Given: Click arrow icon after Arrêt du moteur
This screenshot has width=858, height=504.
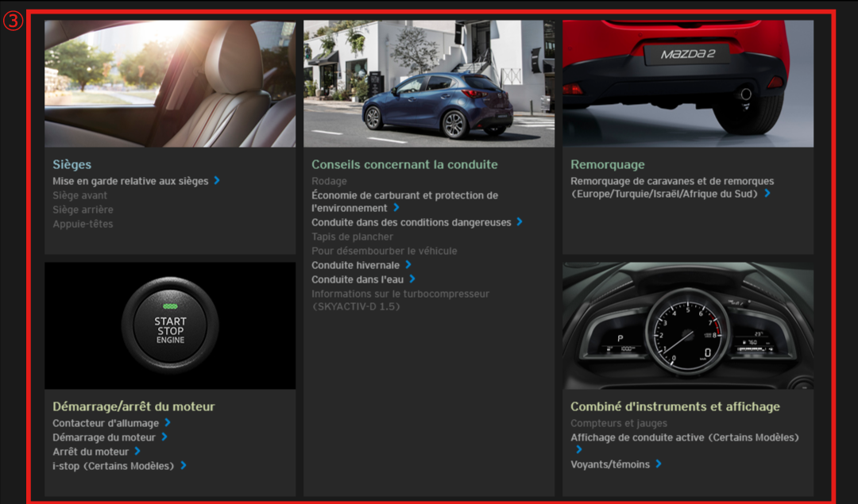Looking at the screenshot, I should [x=137, y=452].
